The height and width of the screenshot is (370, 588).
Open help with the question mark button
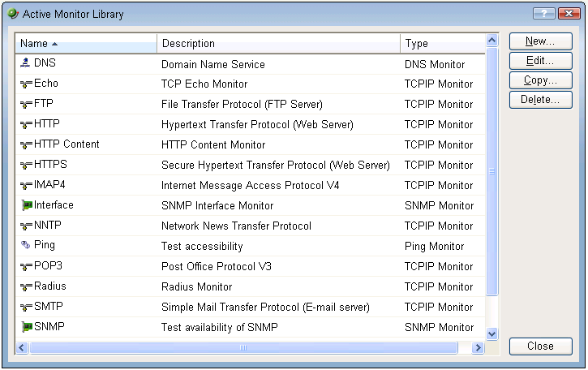543,14
